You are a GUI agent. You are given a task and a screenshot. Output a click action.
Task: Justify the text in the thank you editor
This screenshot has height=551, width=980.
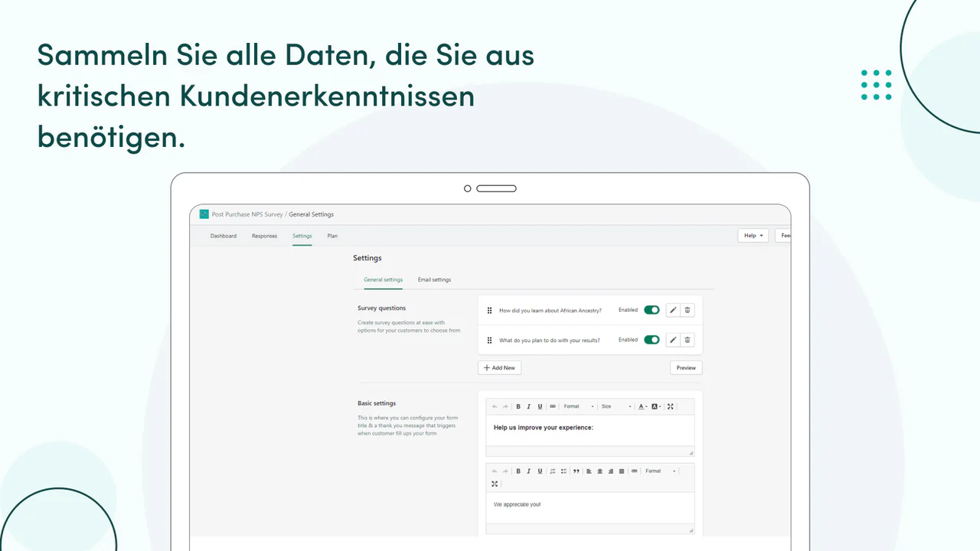click(622, 471)
